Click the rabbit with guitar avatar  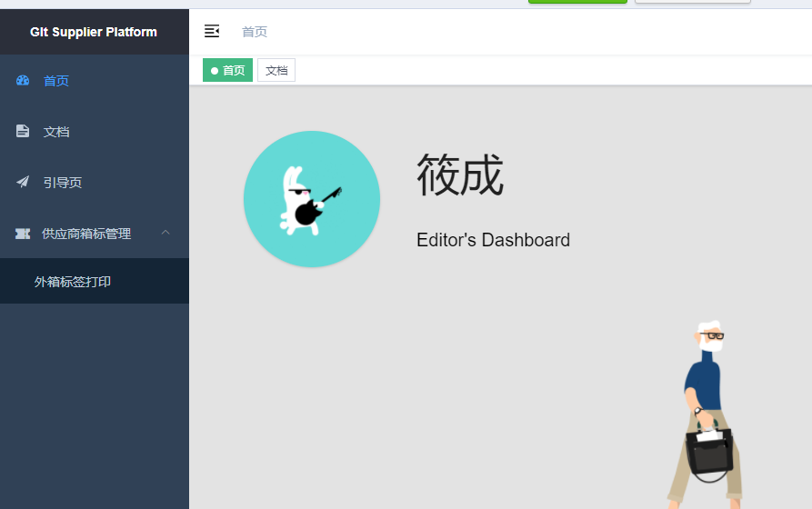[311, 199]
